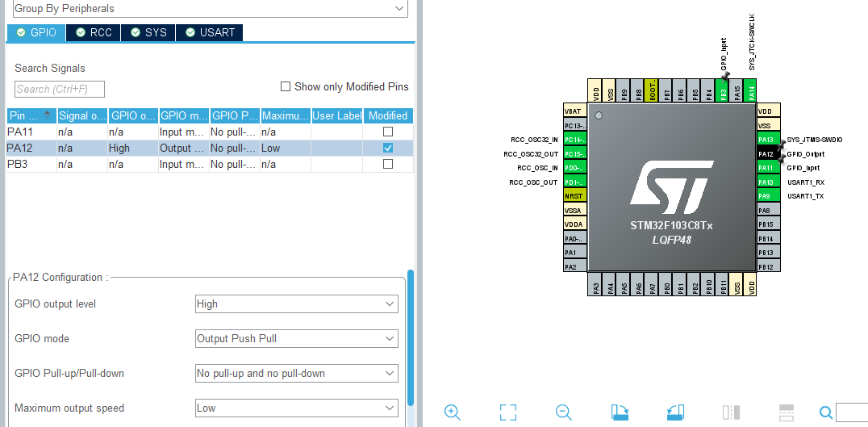This screenshot has width=868, height=427.
Task: Select the BOOT pin on the chip
Action: pos(652,90)
